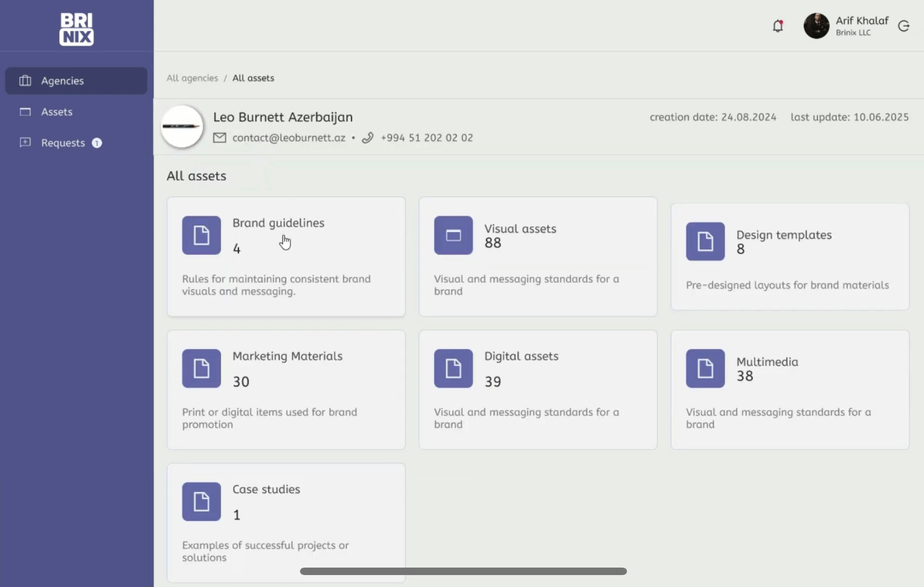Open Agencies in the sidebar
This screenshot has height=587, width=924.
[76, 81]
